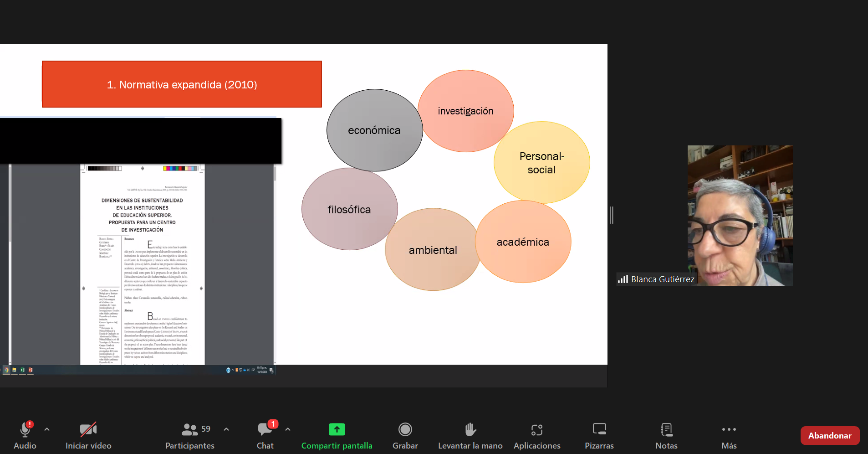
Task: Open the Participantes panel
Action: coord(190,430)
